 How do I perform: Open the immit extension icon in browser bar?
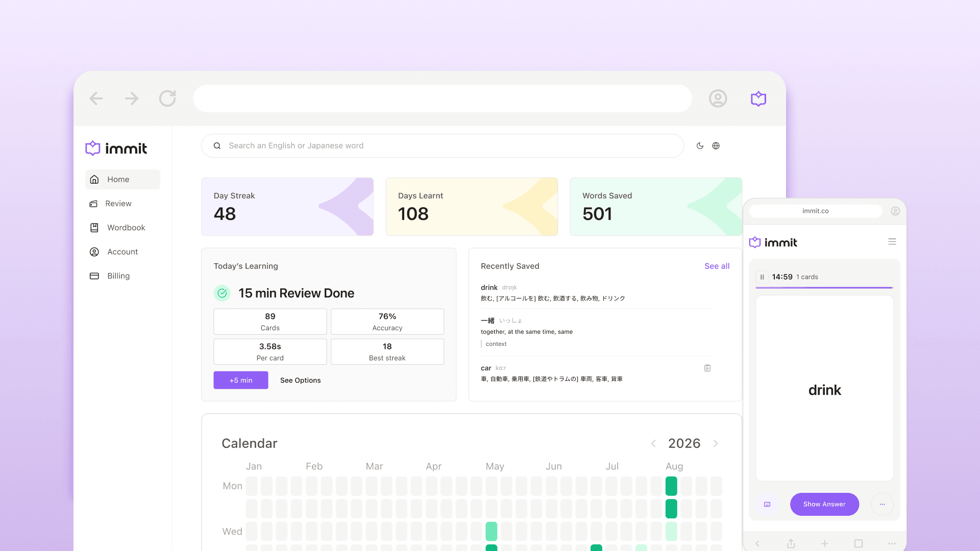[758, 98]
